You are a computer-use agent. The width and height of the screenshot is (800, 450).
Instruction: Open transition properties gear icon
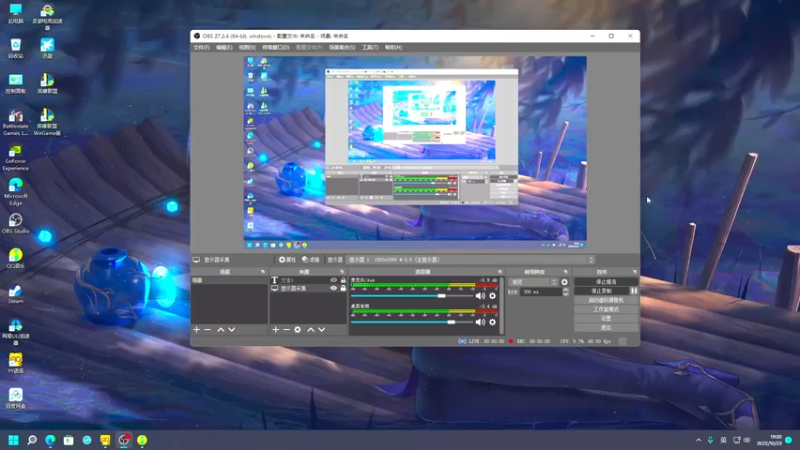[564, 282]
